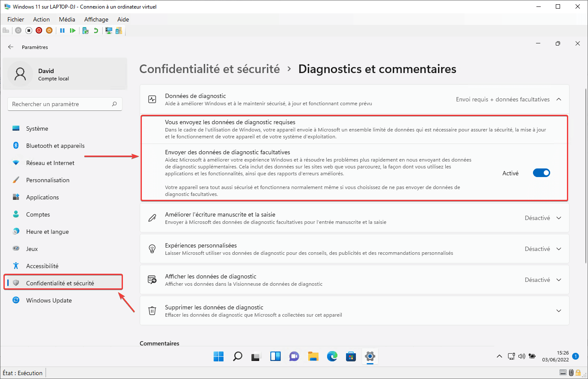
Task: Expand Supprimer les données de diagnostic
Action: (x=558, y=310)
